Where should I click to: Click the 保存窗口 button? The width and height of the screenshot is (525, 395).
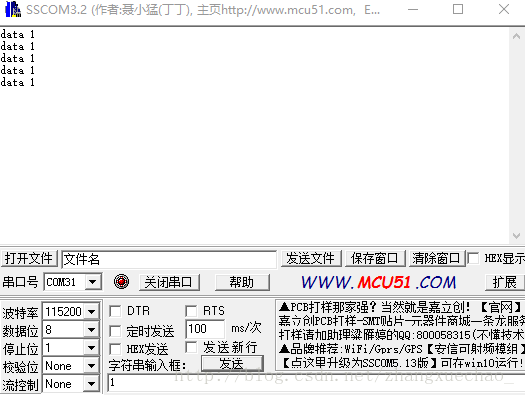374,258
